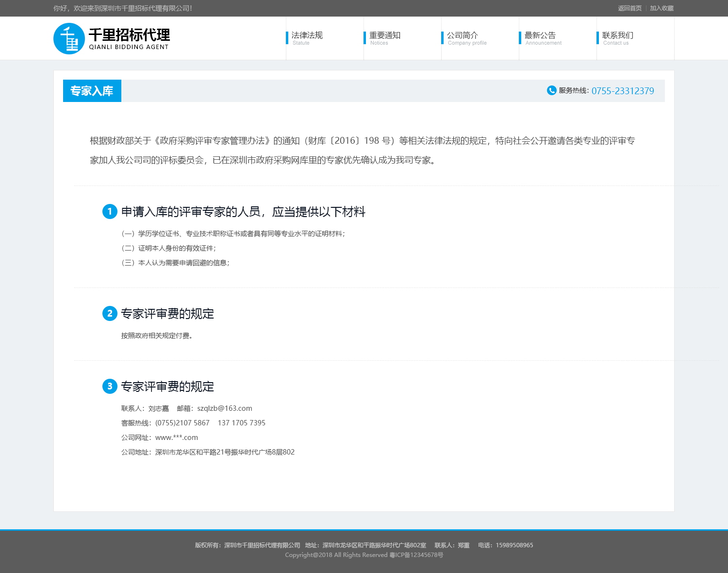Screen dimensions: 728x573
Task: Click the 千里招标代理 company logo icon
Action: (69, 38)
